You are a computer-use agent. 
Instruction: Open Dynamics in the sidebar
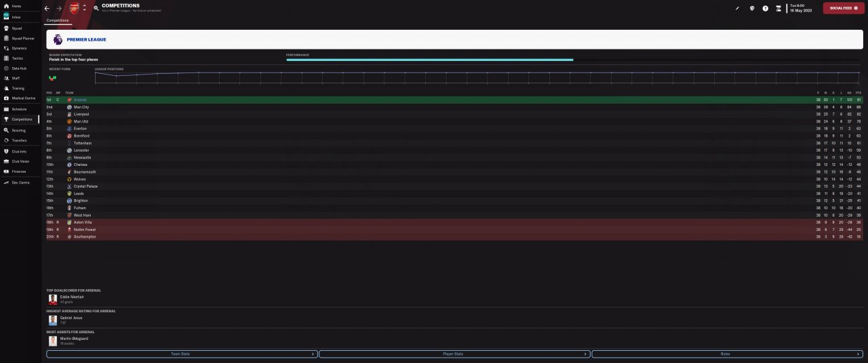click(x=19, y=48)
